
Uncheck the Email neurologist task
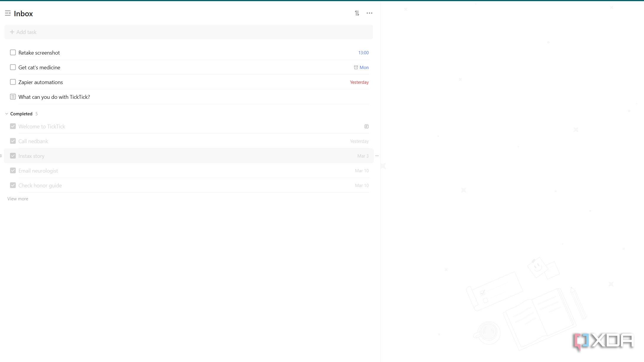click(13, 171)
